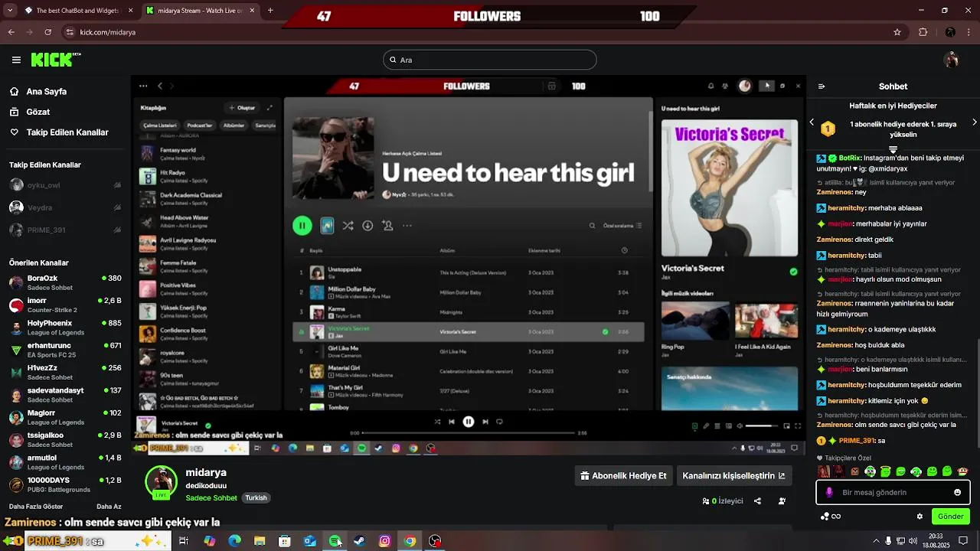Focus the Bir mesaj gönderin chat input

point(893,492)
